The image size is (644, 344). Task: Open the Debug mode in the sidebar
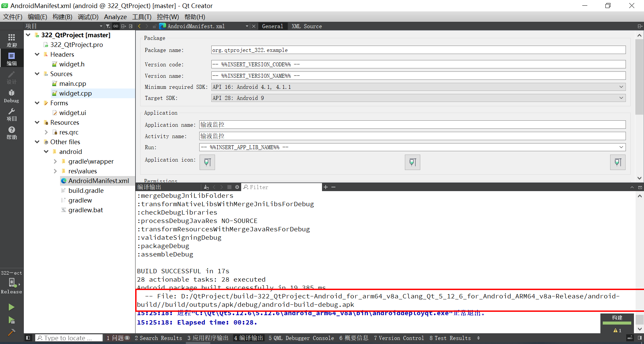point(11,96)
